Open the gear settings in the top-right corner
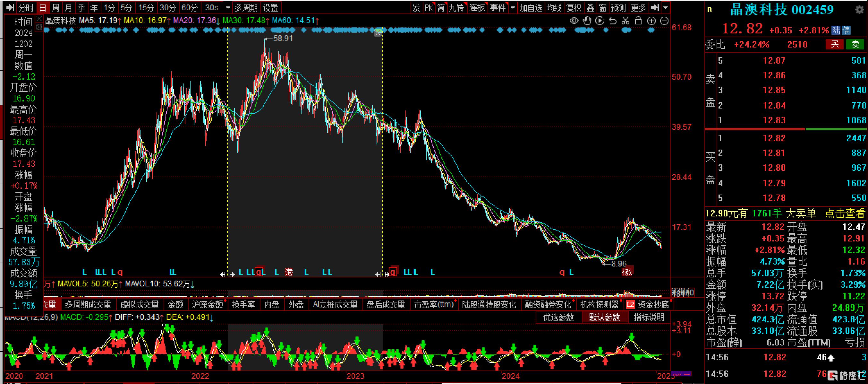The height and width of the screenshot is (384, 868). pyautogui.click(x=860, y=9)
